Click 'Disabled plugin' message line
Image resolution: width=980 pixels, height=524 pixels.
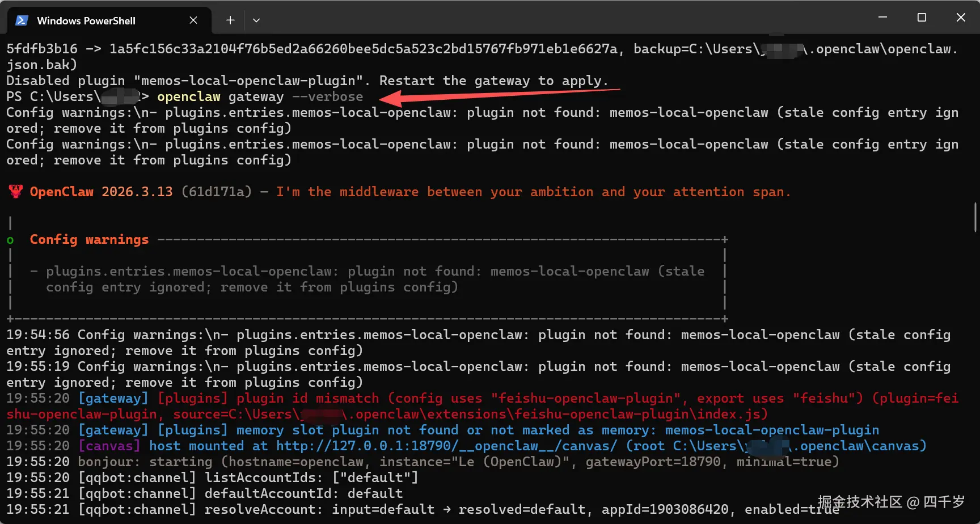(x=307, y=81)
